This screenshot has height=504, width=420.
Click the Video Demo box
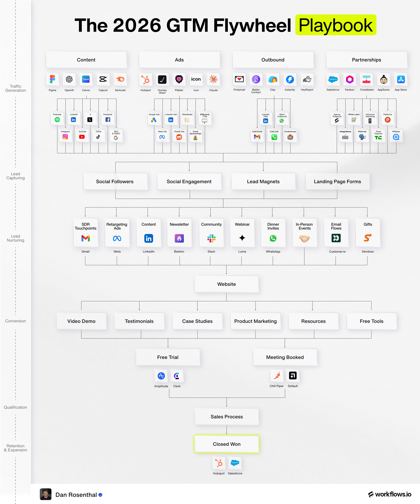pyautogui.click(x=81, y=321)
